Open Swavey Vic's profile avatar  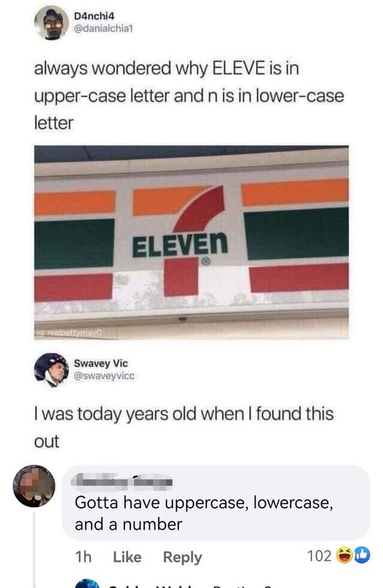click(x=52, y=369)
